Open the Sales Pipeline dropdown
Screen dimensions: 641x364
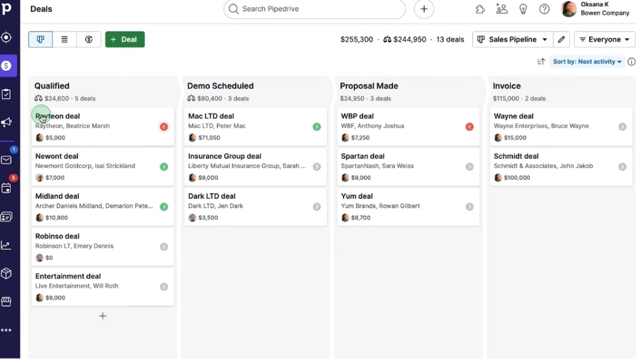tap(513, 39)
